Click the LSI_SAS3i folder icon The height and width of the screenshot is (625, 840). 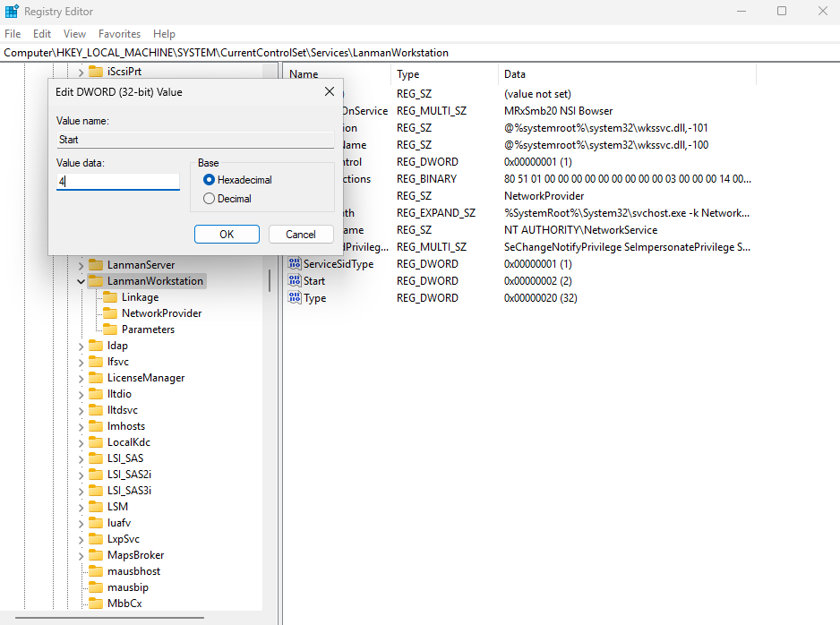coord(96,490)
